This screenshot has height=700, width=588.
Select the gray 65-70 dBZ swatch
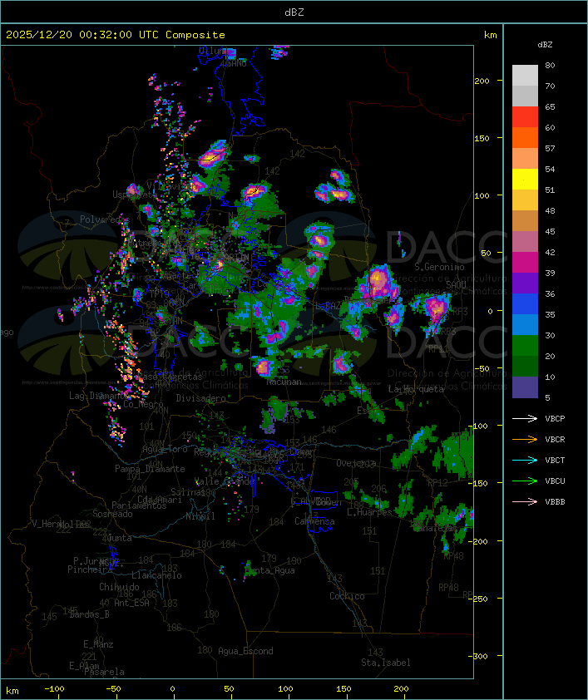525,96
